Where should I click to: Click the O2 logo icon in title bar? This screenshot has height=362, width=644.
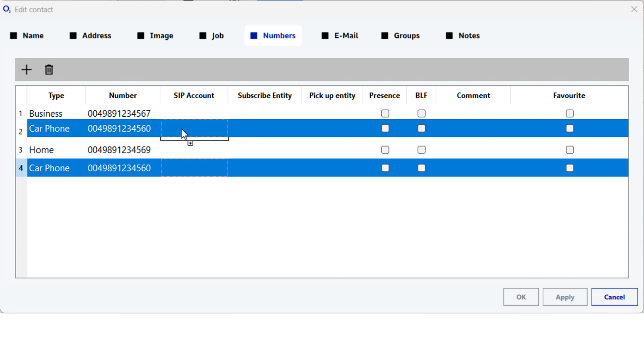(7, 9)
